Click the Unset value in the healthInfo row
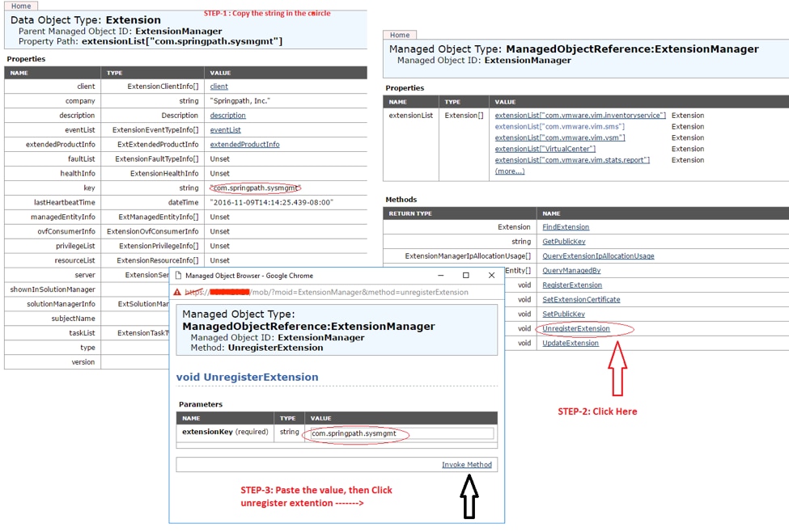The width and height of the screenshot is (789, 532). tap(220, 174)
